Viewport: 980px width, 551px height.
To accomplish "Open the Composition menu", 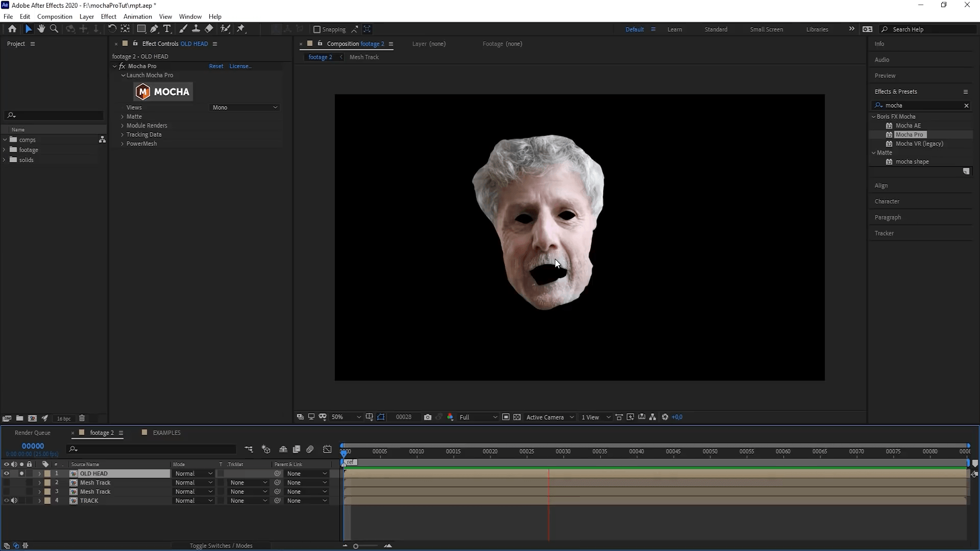I will tap(55, 16).
